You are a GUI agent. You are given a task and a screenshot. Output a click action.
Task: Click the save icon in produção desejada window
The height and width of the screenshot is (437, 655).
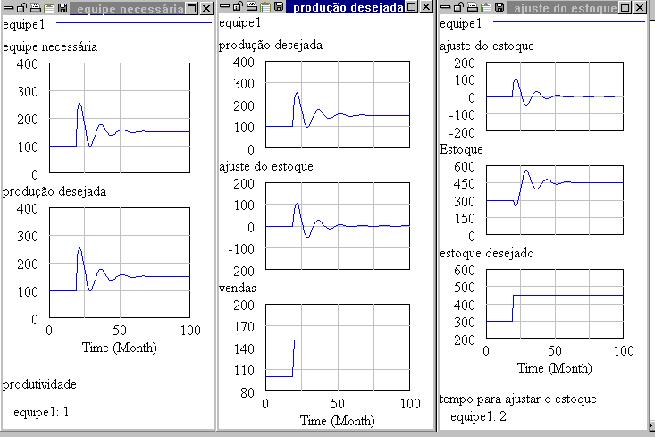click(279, 8)
